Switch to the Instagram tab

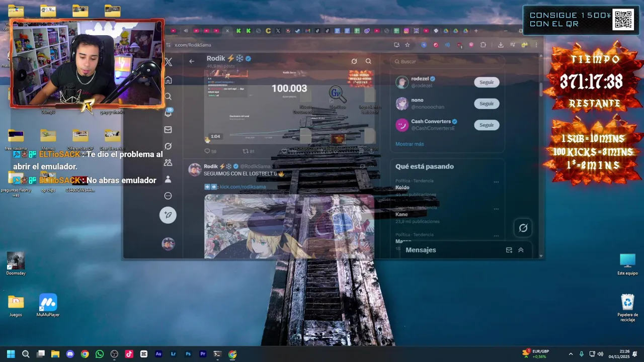click(x=407, y=31)
